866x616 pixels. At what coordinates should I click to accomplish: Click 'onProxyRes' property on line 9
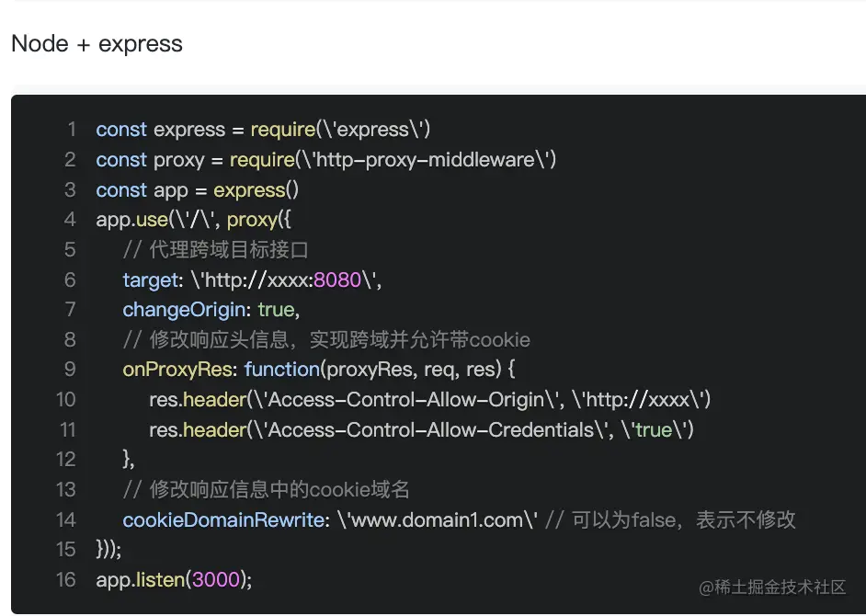177,370
